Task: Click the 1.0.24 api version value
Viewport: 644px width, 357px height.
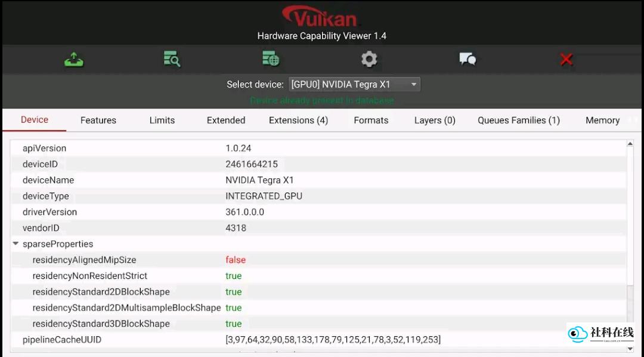Action: click(238, 148)
